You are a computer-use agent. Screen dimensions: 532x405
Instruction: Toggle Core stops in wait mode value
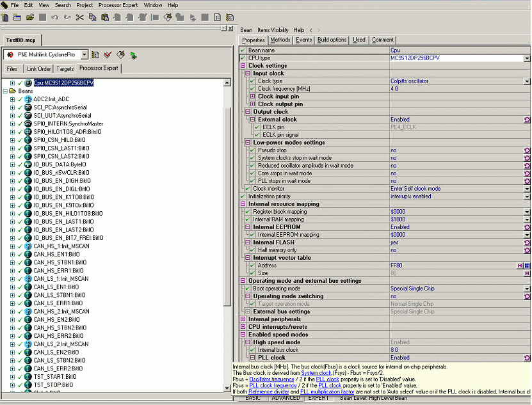(527, 173)
